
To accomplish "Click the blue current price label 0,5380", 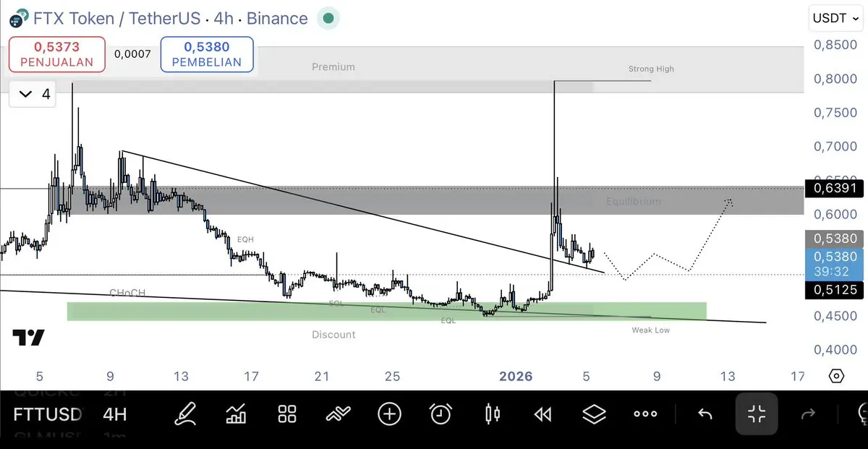I will click(x=835, y=264).
